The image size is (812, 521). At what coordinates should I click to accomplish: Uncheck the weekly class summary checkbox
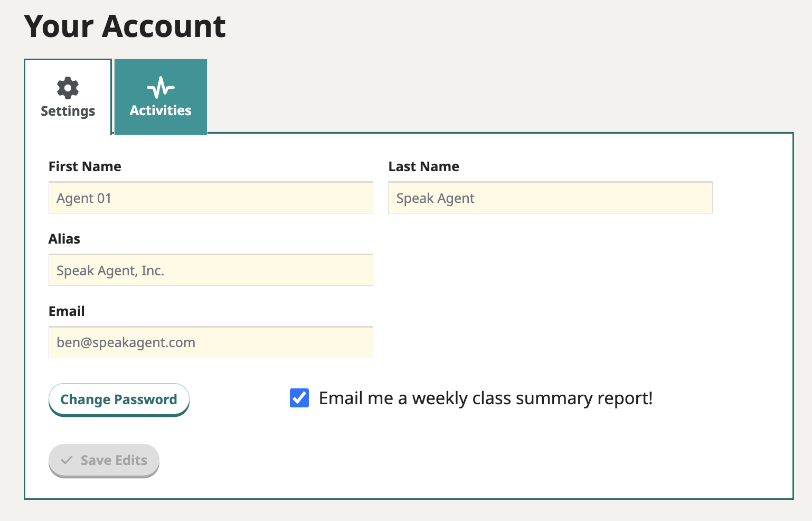(x=299, y=398)
